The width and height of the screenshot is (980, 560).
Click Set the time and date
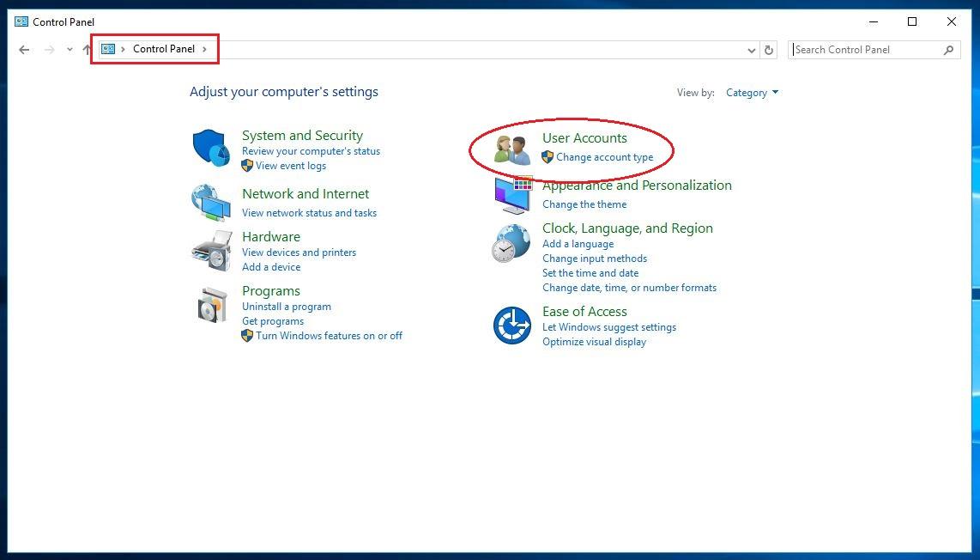click(x=590, y=273)
